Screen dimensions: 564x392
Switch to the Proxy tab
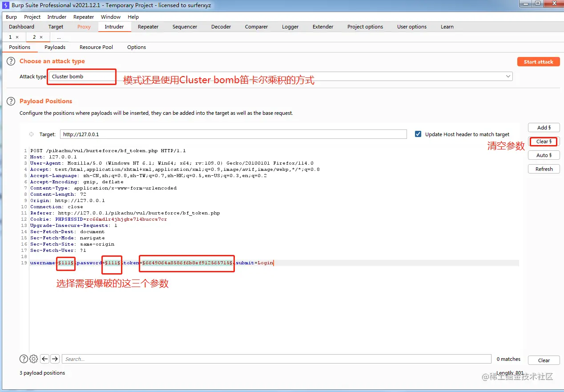[84, 27]
